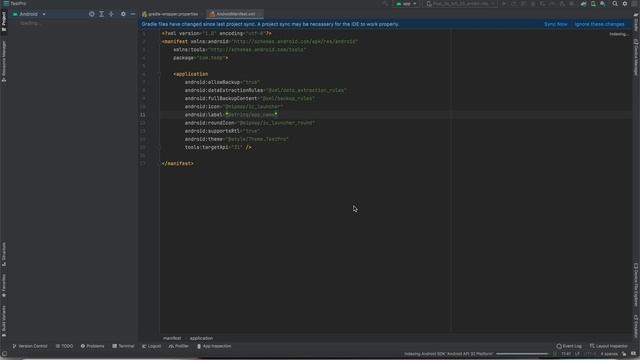Image resolution: width=640 pixels, height=360 pixels.
Task: Open IDE settings gear in toolbar
Action: point(624,4)
